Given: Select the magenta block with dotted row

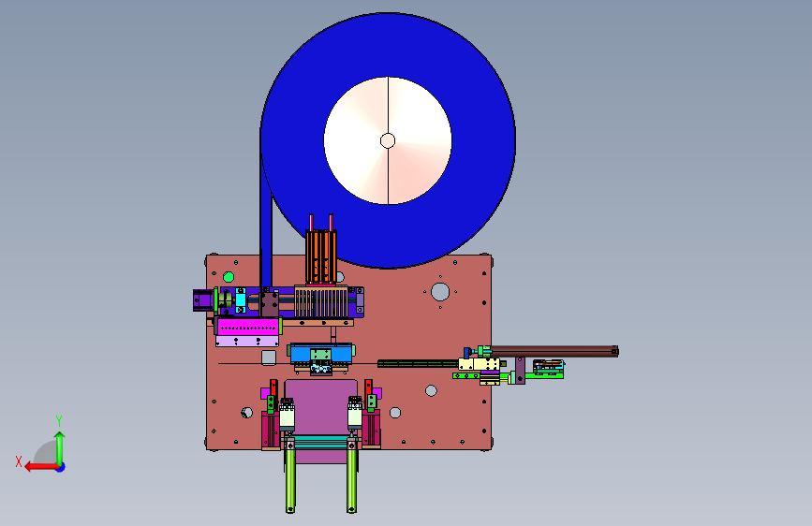Looking at the screenshot, I should click(248, 327).
